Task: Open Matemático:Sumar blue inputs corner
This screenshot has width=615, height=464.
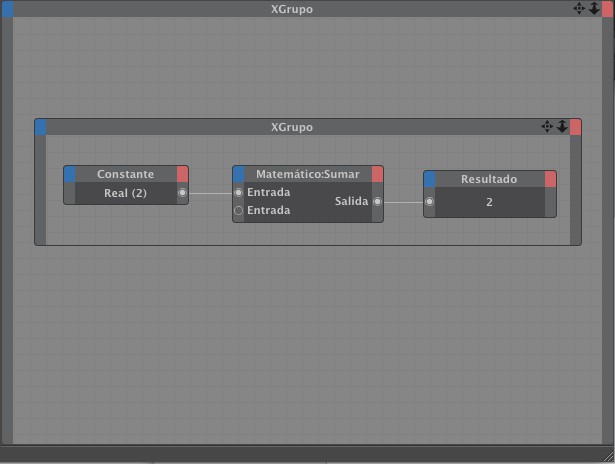Action: point(238,174)
